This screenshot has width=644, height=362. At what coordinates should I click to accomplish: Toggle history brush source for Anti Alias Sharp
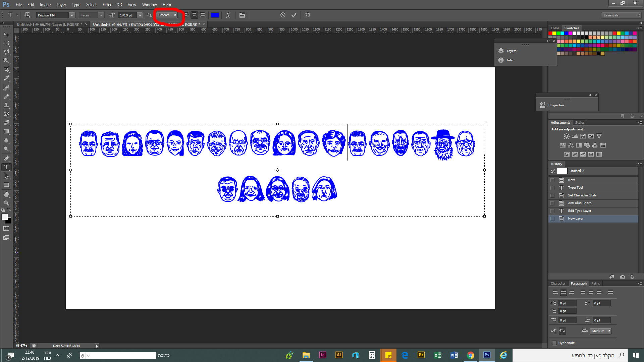552,203
